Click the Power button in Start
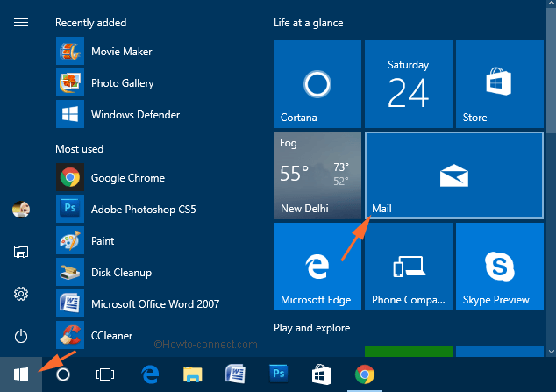 pyautogui.click(x=21, y=336)
